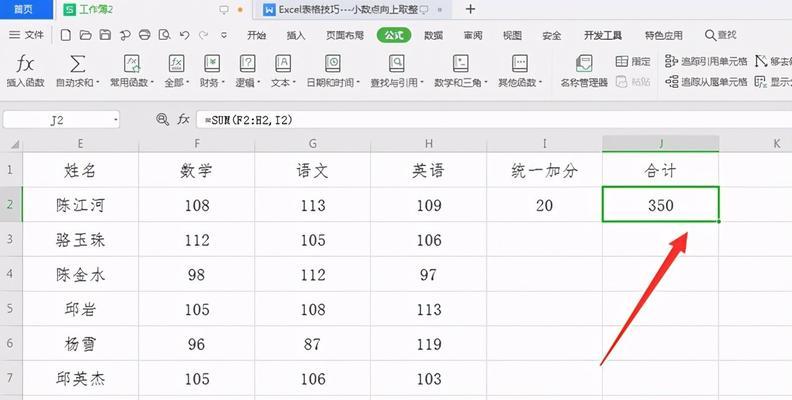Click the 统一加分 header cell
The height and width of the screenshot is (400, 792).
click(x=544, y=170)
